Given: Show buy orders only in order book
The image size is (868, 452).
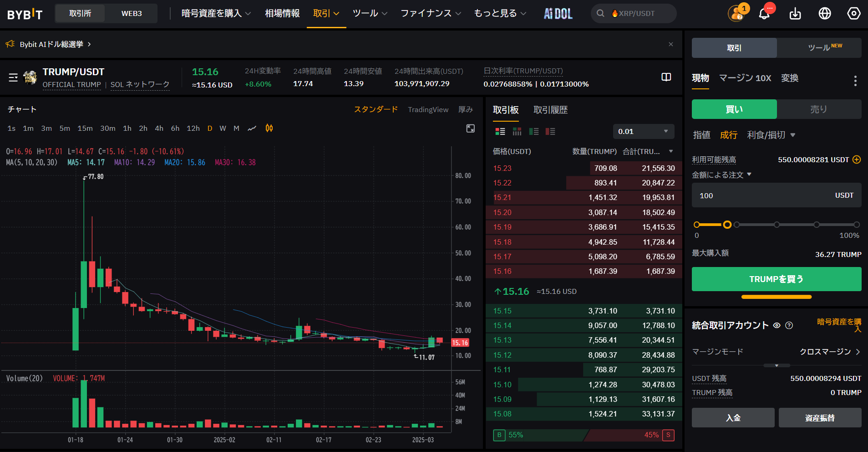Looking at the screenshot, I should point(534,132).
